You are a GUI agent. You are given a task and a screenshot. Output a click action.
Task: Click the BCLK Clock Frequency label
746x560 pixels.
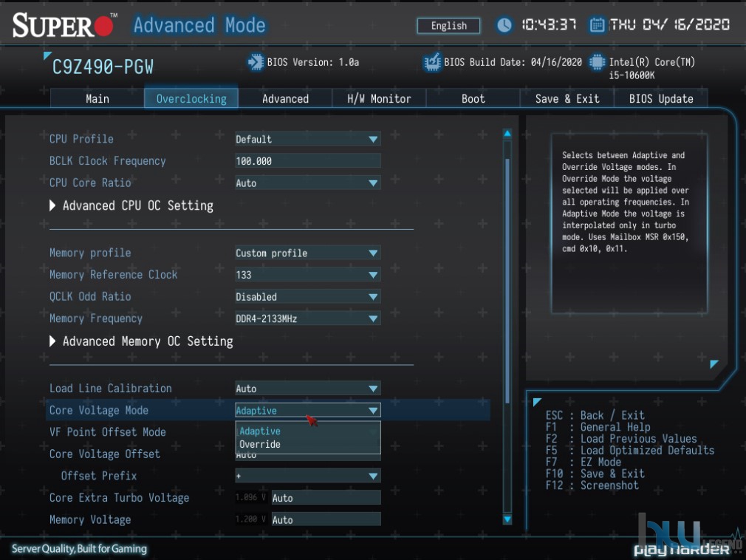click(x=108, y=161)
